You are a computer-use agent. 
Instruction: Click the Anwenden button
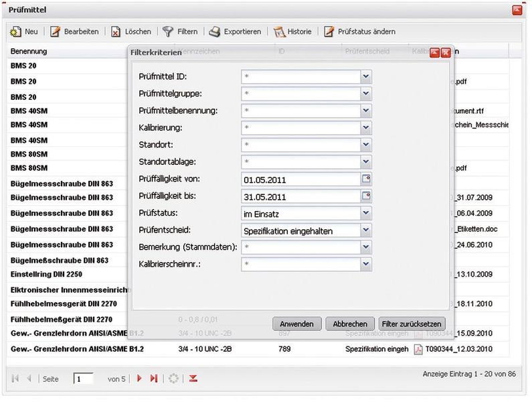coord(297,324)
